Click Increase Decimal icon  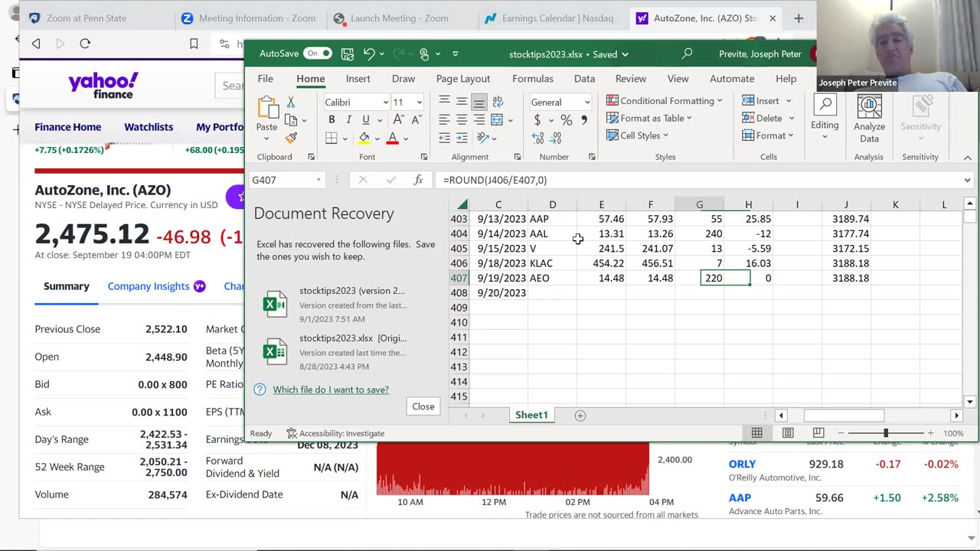click(x=537, y=139)
